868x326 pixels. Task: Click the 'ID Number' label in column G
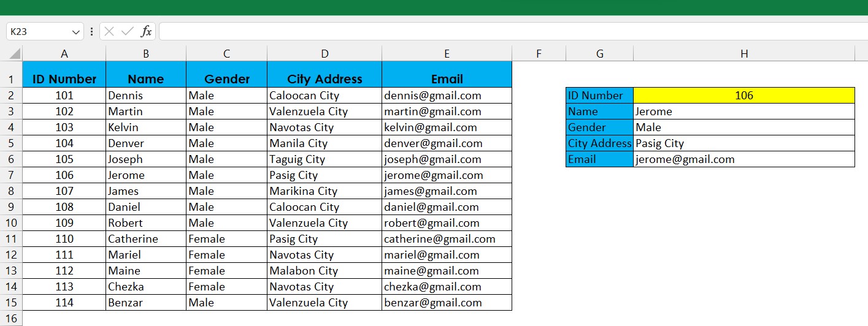coord(599,96)
